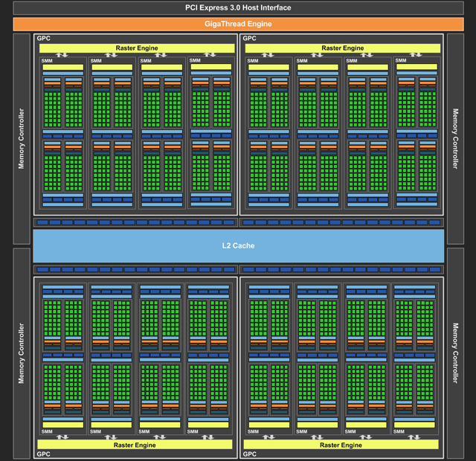Screen dimensions: 476x461
Task: Select Raster Engine bar in top-right GPC
Action: (x=343, y=48)
